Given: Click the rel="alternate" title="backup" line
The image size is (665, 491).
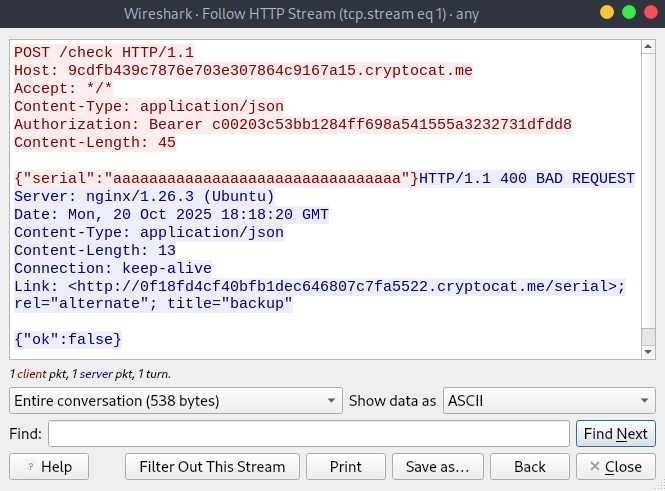Looking at the screenshot, I should [x=153, y=304].
